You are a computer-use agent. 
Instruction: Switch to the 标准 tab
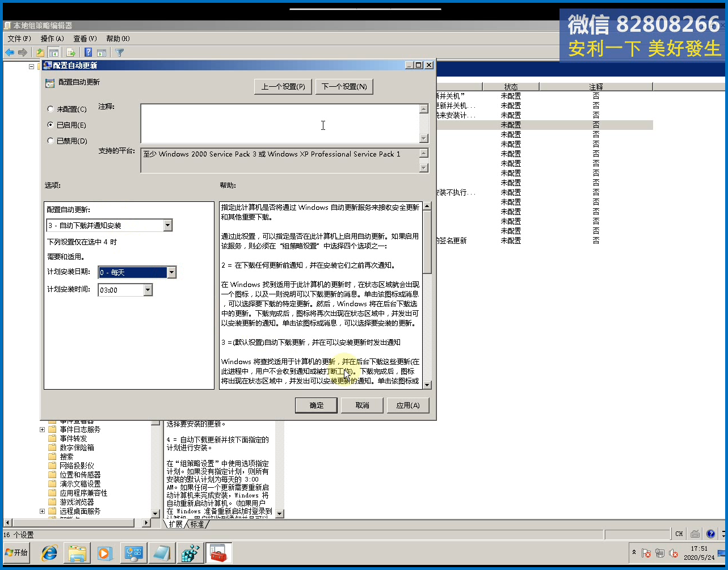click(197, 524)
